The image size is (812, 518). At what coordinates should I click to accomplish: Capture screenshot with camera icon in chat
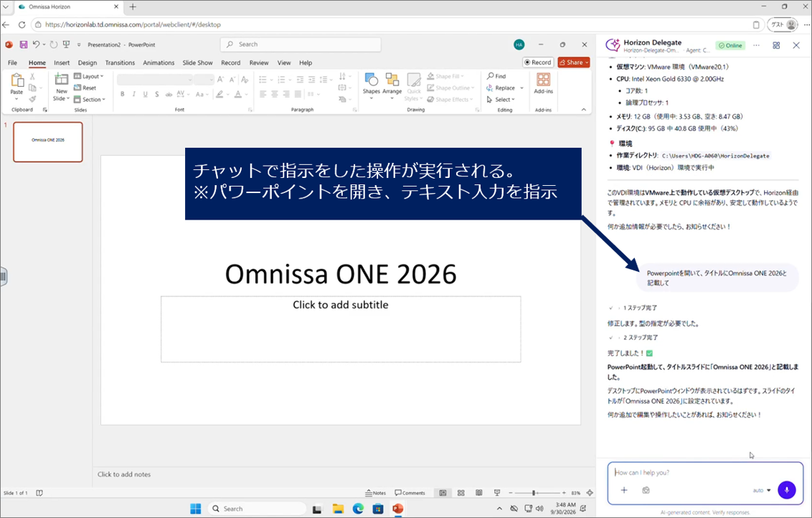click(x=646, y=490)
